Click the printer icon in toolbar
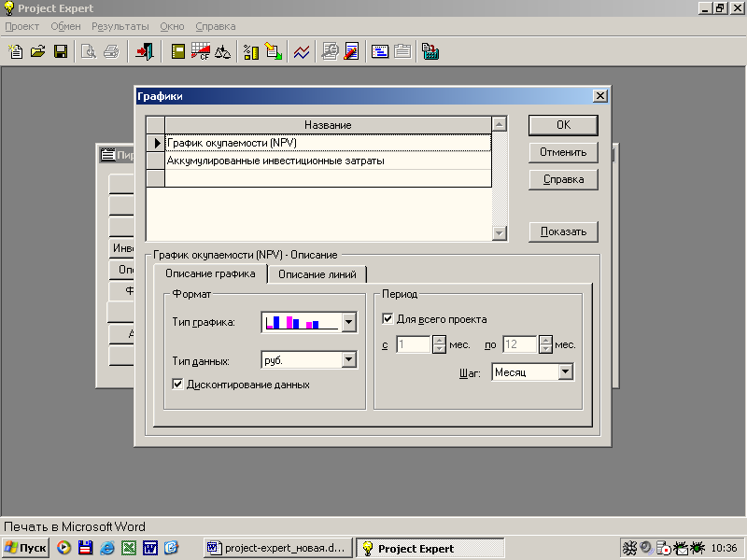This screenshot has height=560, width=747. click(111, 51)
